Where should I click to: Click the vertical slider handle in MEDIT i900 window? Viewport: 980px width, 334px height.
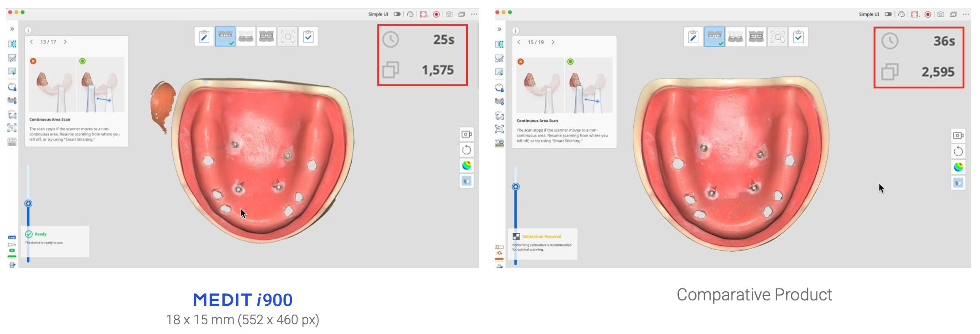(x=28, y=204)
